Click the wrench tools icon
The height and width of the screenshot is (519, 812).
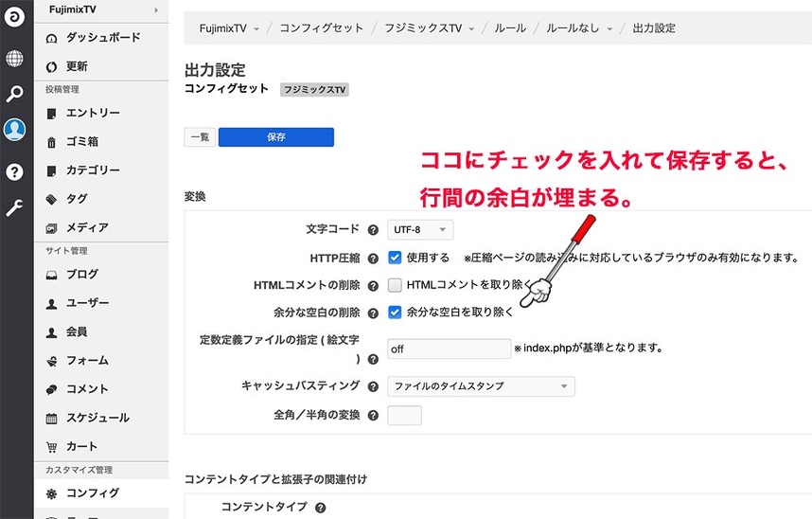[15, 207]
